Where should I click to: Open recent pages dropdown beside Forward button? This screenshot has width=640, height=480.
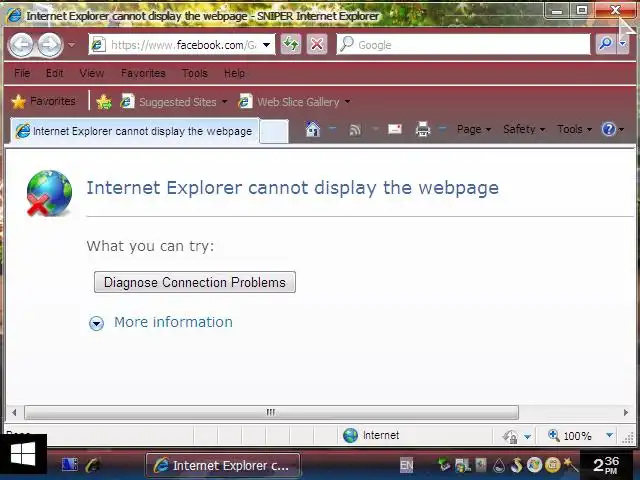[x=72, y=44]
